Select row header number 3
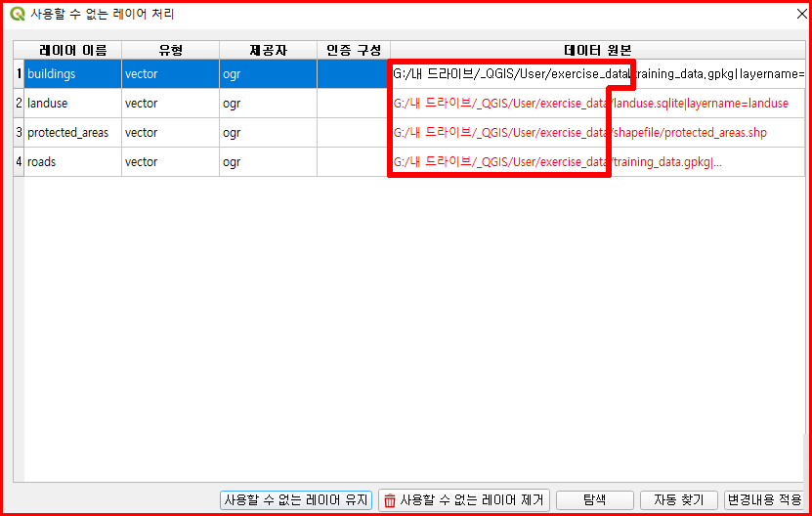The image size is (812, 516). click(19, 133)
